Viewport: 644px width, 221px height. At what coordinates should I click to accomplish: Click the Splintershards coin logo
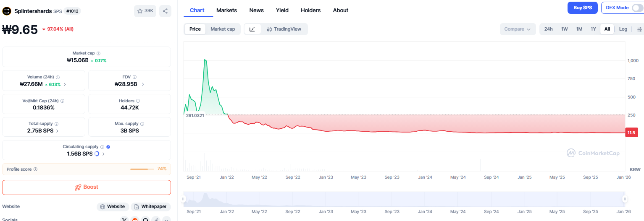(x=6, y=11)
